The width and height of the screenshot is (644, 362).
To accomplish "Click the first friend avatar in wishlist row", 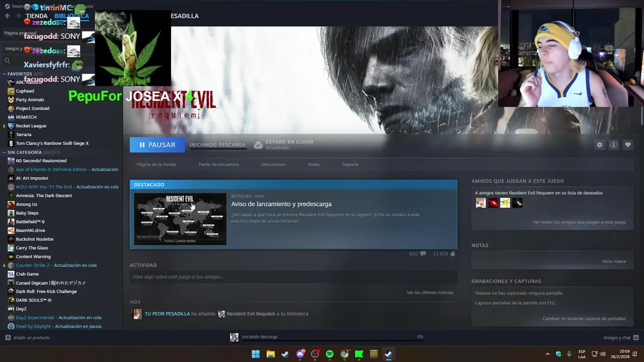I will pyautogui.click(x=481, y=203).
